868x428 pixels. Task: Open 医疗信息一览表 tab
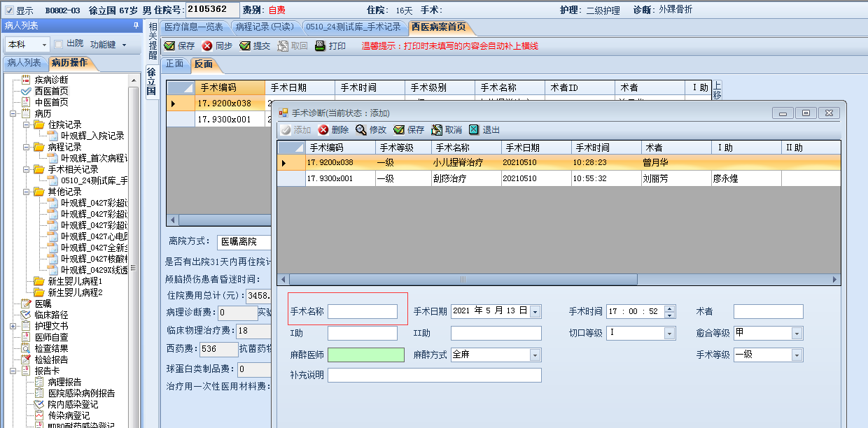coord(194,27)
